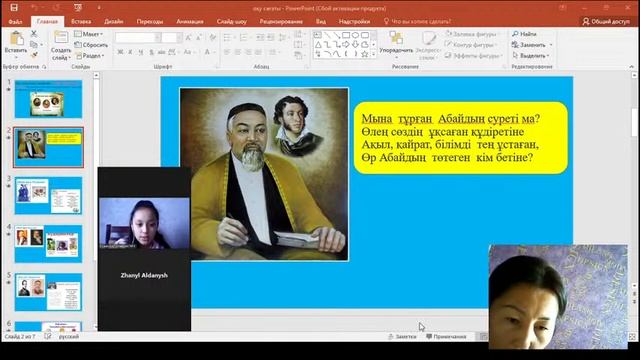Click increase indent icon
640x360 pixels.
pyautogui.click(x=271, y=38)
